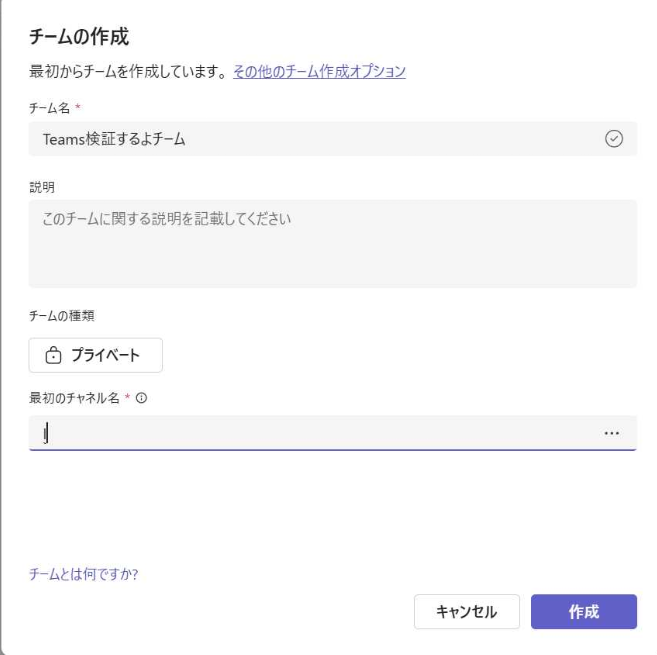This screenshot has height=655, width=657.
Task: Click the 説明 field label
Action: tap(42, 187)
